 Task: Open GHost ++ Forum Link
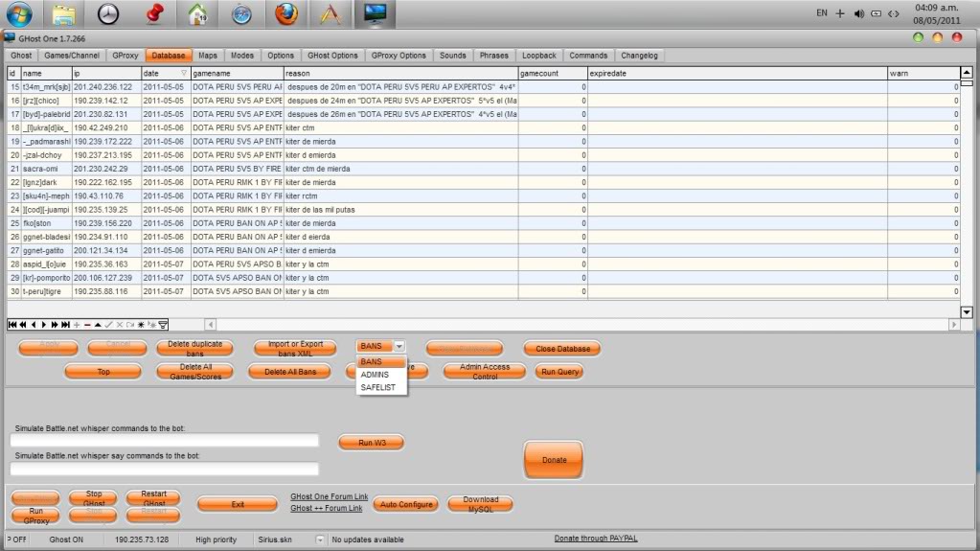click(x=327, y=509)
